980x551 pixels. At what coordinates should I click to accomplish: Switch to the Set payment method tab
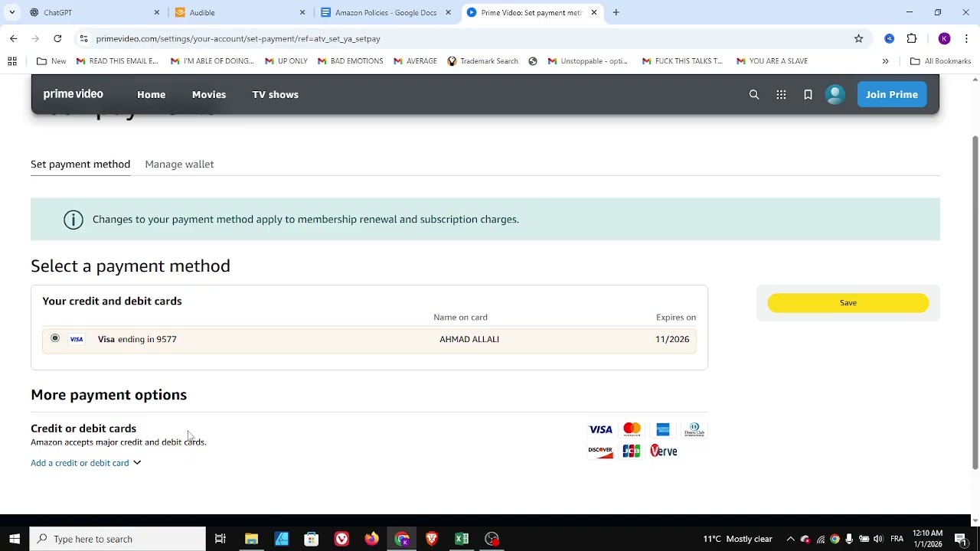click(80, 165)
